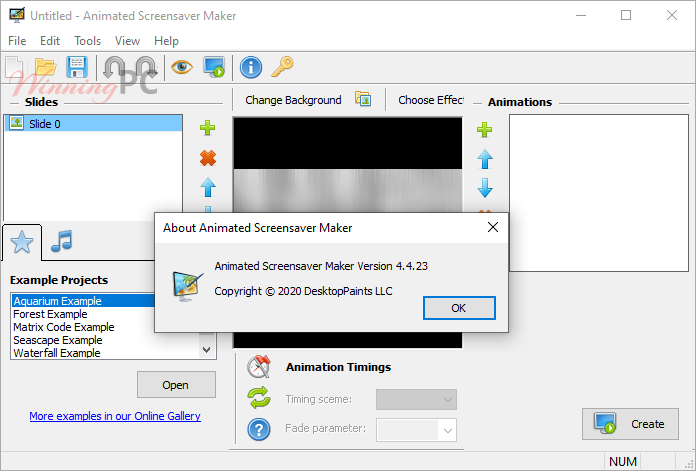Click the green loop arrows icon
This screenshot has width=696, height=471.
259,397
